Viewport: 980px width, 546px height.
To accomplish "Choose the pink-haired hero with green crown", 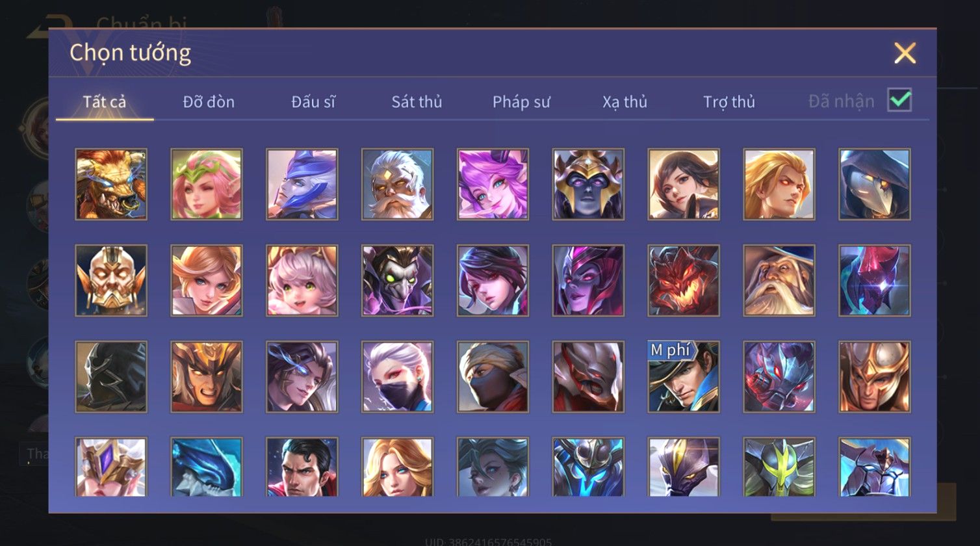I will tap(207, 184).
